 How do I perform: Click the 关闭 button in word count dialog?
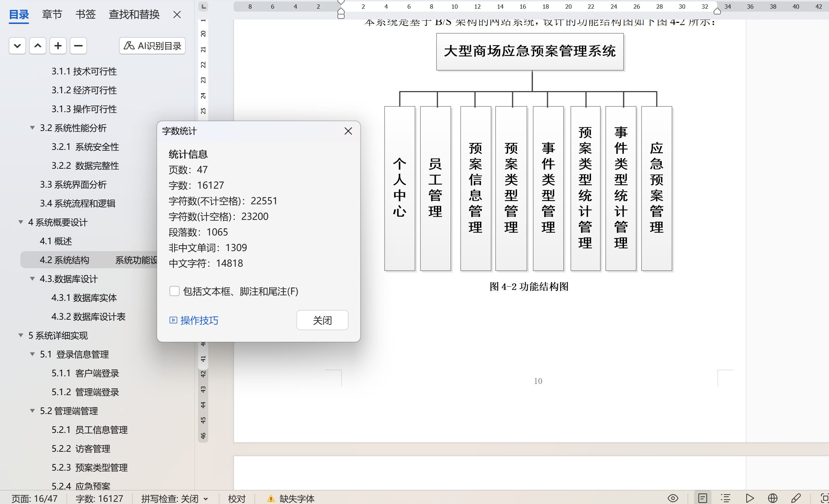(322, 320)
